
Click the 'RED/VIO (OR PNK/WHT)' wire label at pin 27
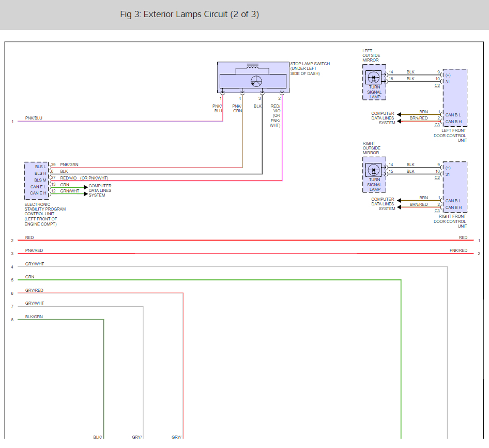coord(84,178)
